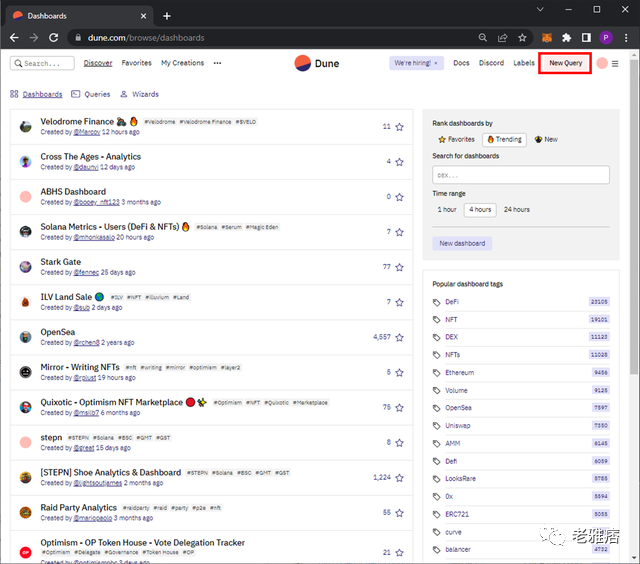640x564 pixels.
Task: Rank dashboards by Trending
Action: (504, 140)
